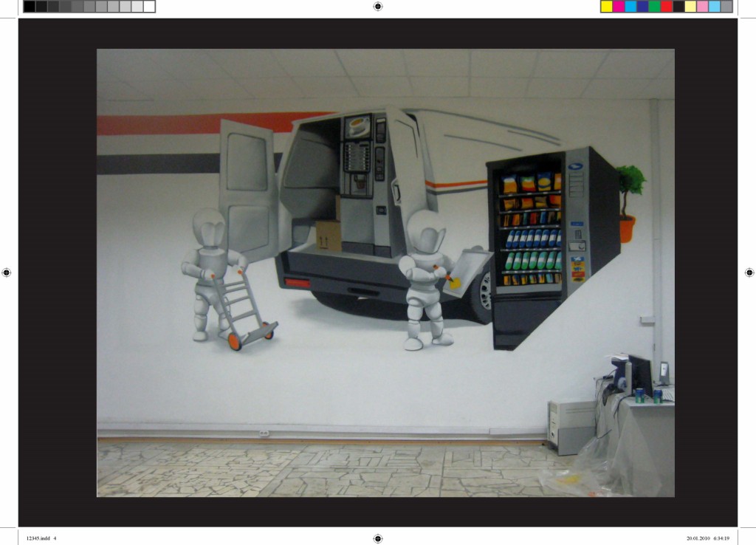The image size is (756, 545).
Task: Click the orange wheel of the hand truck
Action: [234, 342]
